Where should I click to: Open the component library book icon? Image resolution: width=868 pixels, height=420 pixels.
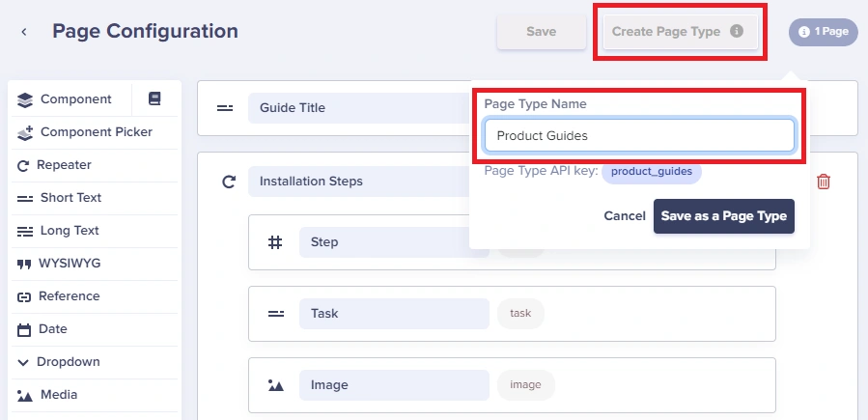click(x=154, y=99)
